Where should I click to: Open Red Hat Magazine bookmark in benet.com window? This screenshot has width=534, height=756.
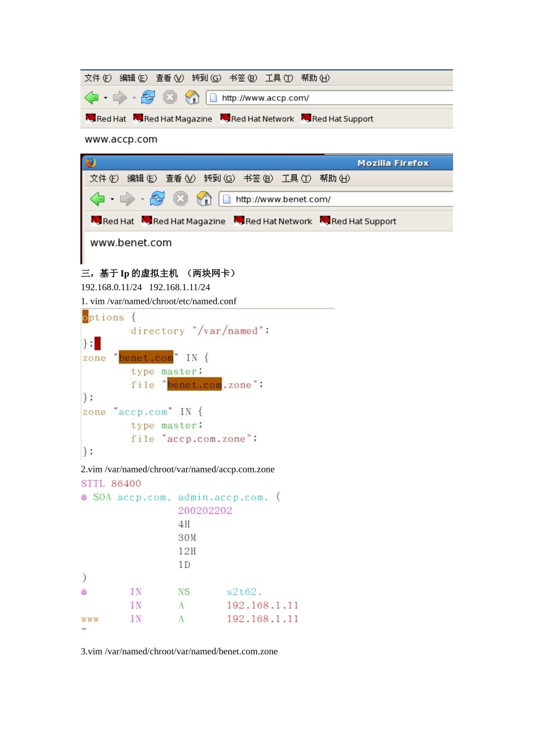(183, 221)
